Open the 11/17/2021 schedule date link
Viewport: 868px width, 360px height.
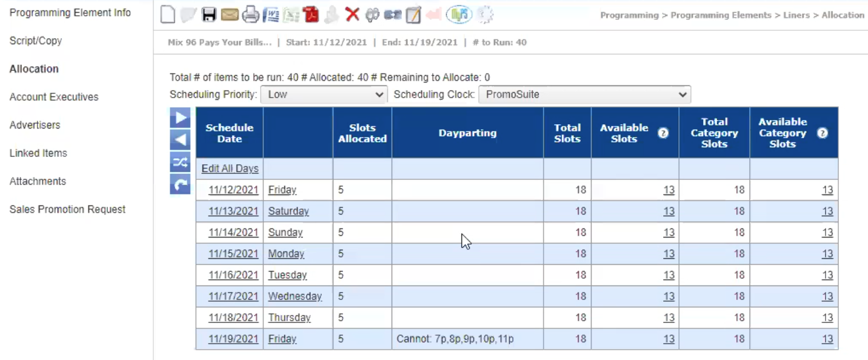click(x=233, y=296)
